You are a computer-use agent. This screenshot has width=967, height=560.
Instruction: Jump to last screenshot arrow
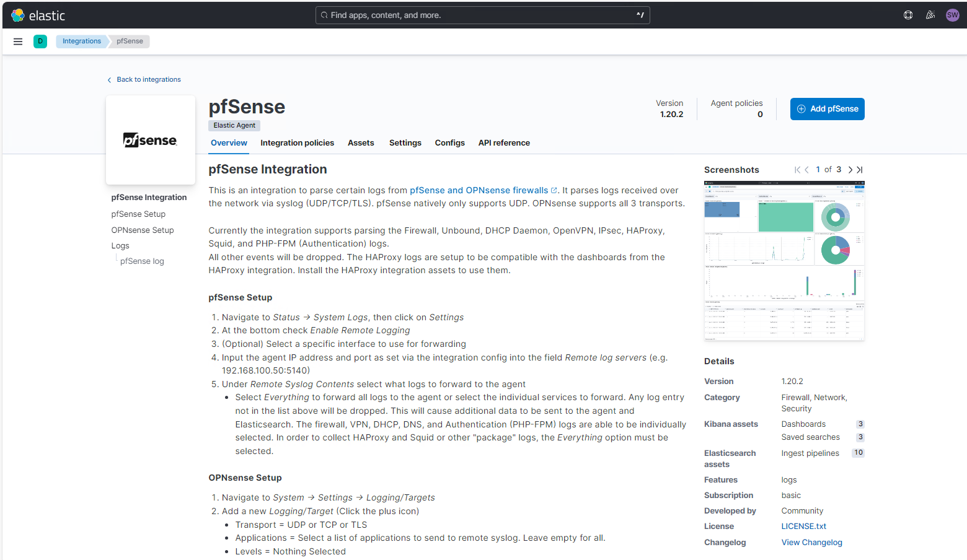coord(860,170)
